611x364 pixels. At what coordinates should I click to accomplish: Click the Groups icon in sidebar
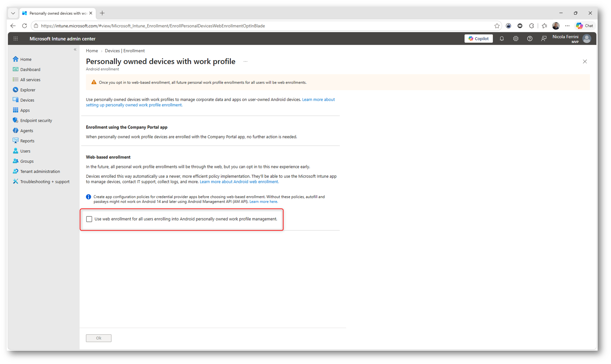pyautogui.click(x=15, y=161)
